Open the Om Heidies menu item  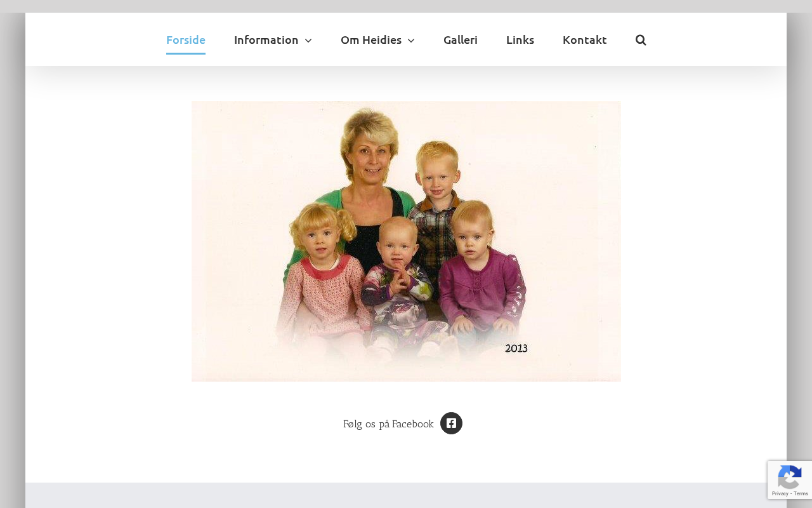coord(371,40)
